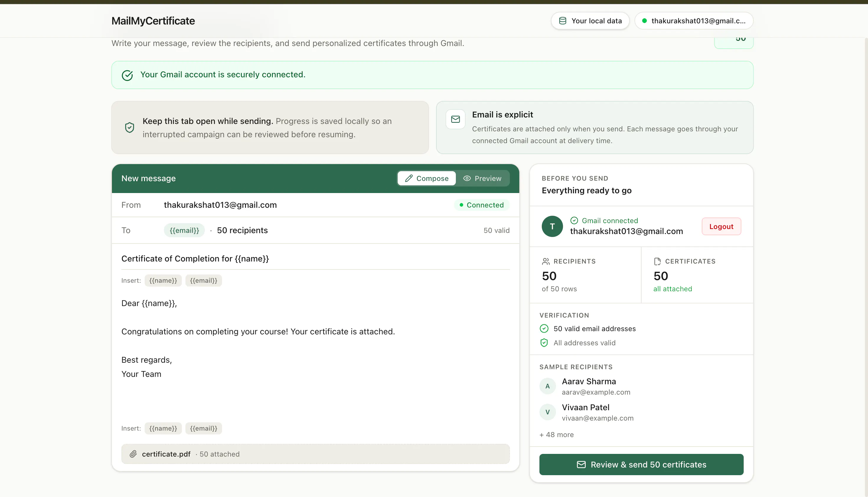Click the 50 recipients text in To row
Image resolution: width=868 pixels, height=497 pixels.
point(242,230)
